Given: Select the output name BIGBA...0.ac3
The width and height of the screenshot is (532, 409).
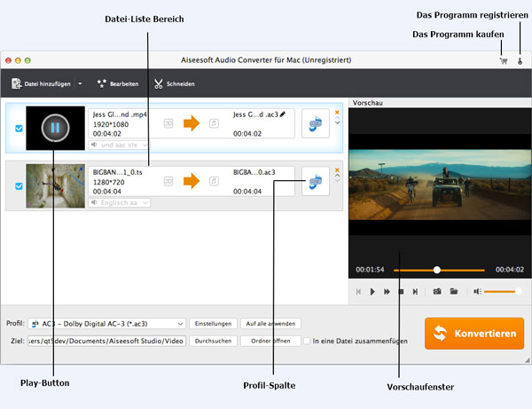Looking at the screenshot, I should click(x=254, y=172).
